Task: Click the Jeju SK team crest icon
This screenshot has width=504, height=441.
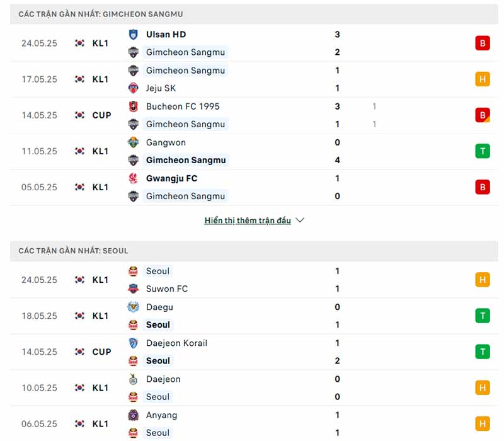Action: pos(133,88)
